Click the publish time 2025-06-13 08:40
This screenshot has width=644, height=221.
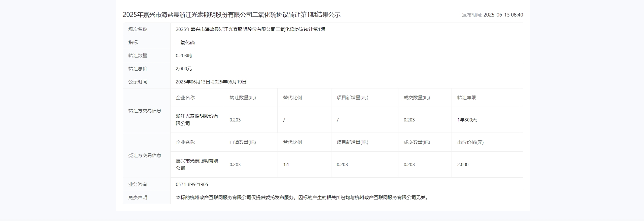coord(503,15)
